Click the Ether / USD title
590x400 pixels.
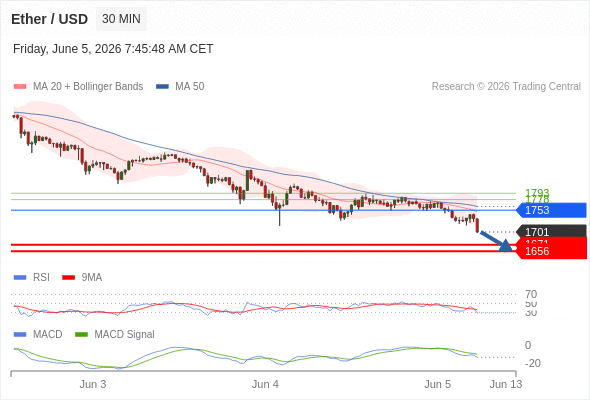(49, 19)
